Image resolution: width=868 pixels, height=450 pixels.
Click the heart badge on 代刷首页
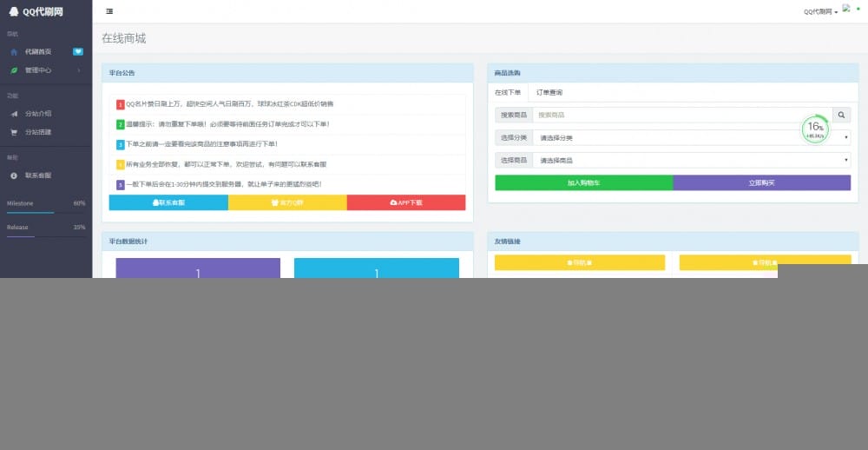[x=78, y=51]
